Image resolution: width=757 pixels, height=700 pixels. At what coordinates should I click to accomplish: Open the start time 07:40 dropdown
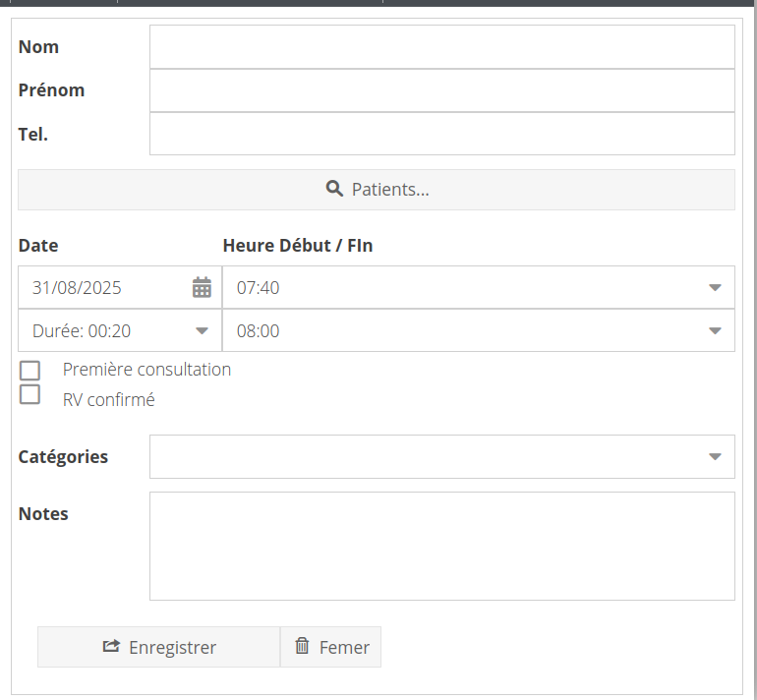point(715,288)
